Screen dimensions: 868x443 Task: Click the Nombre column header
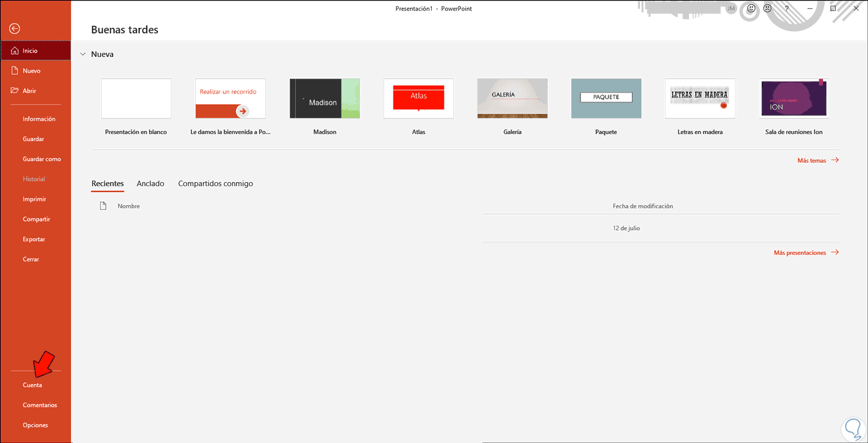[x=128, y=206]
